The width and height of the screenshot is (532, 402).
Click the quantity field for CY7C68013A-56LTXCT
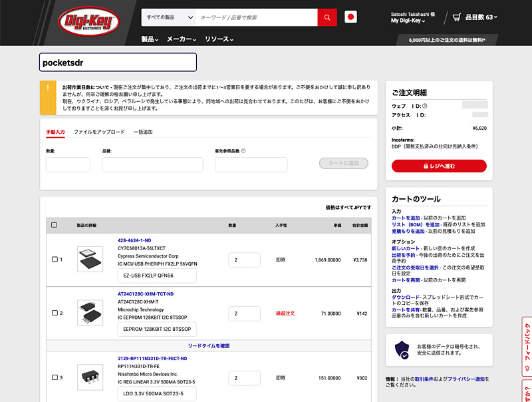point(244,260)
